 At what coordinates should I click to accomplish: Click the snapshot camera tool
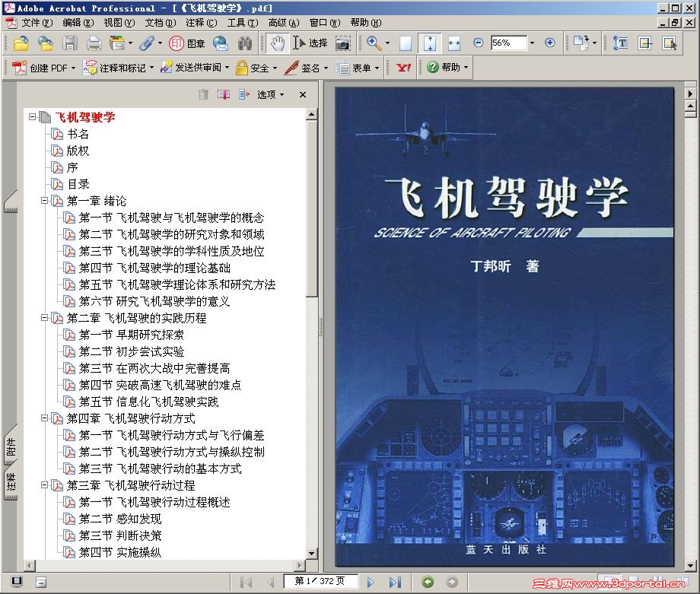coord(343,43)
